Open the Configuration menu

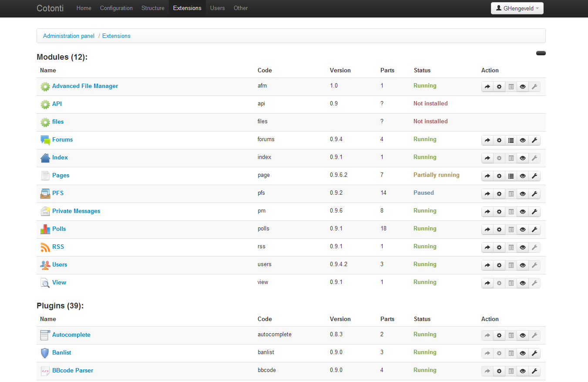(116, 8)
